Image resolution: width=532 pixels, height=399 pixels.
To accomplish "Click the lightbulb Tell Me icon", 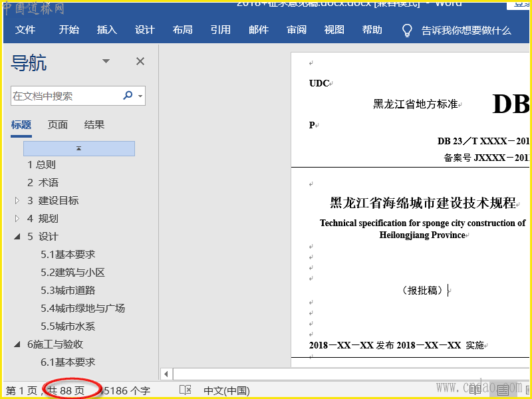I will [x=407, y=31].
